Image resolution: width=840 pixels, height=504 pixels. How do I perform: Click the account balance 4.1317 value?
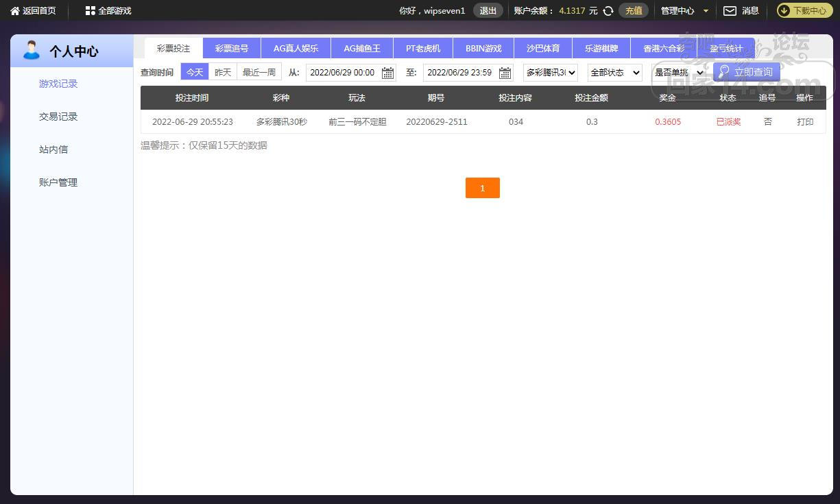pyautogui.click(x=572, y=11)
